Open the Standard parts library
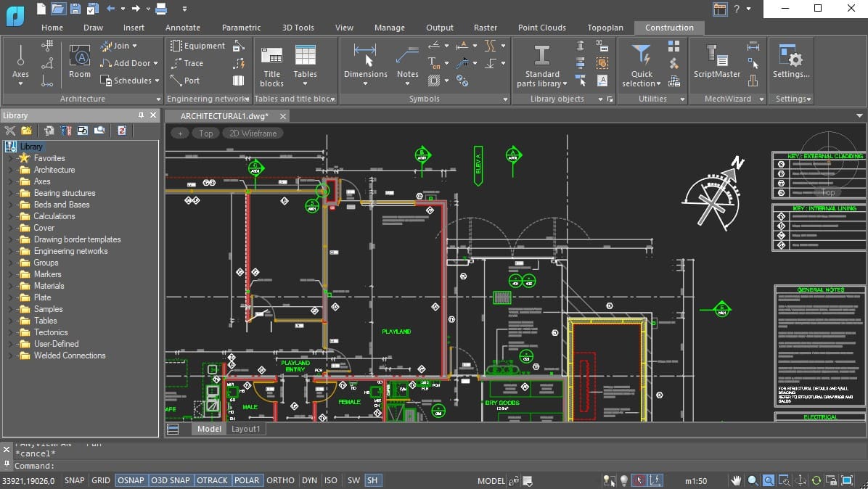Screen dimensions: 868x489 click(x=541, y=58)
